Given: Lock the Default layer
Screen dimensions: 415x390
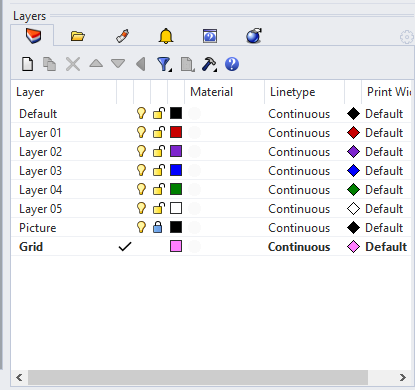Looking at the screenshot, I should (159, 113).
